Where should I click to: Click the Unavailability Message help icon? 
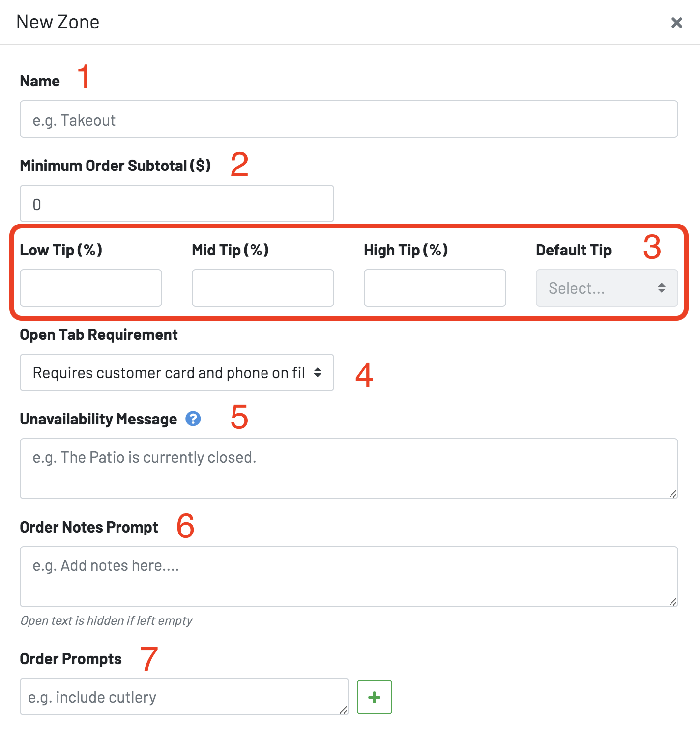[193, 419]
